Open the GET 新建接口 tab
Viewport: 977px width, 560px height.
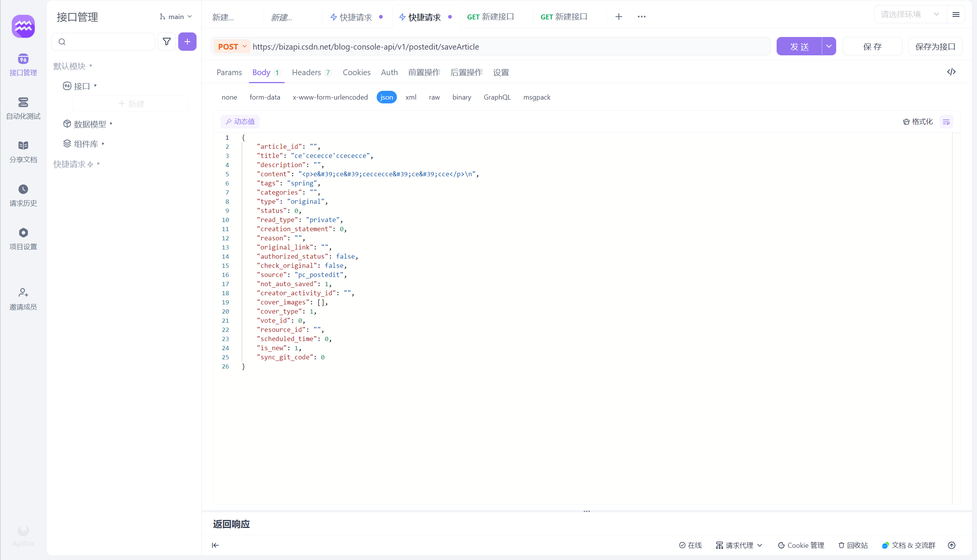pos(491,16)
